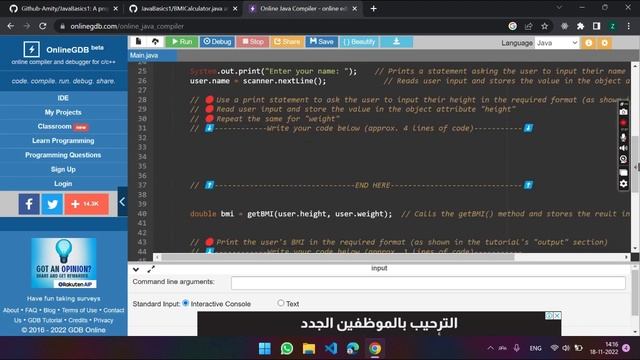This screenshot has height=360, width=640.
Task: Open My Projects in the sidebar
Action: point(63,112)
